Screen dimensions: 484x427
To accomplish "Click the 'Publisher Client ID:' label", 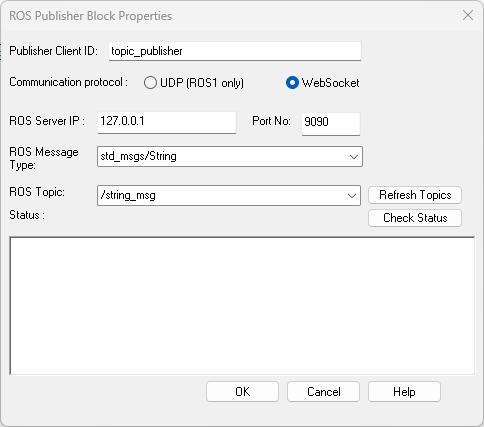I will click(53, 51).
